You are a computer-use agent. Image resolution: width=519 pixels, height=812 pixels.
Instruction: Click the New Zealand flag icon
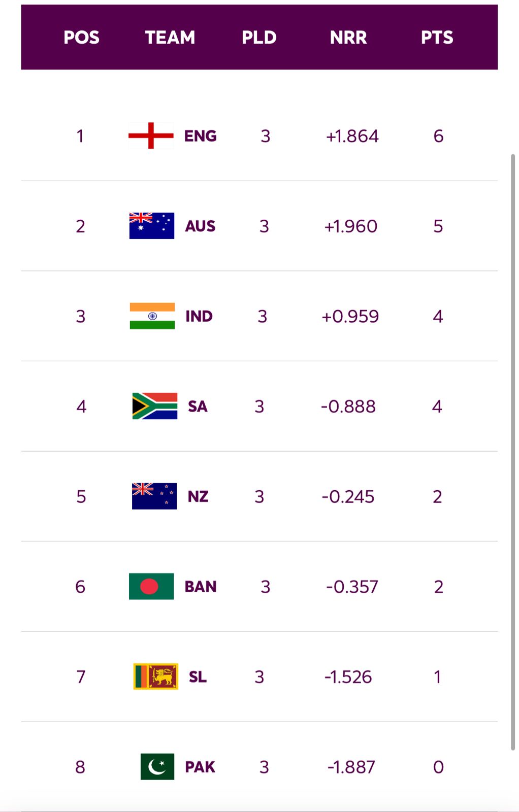tap(154, 496)
